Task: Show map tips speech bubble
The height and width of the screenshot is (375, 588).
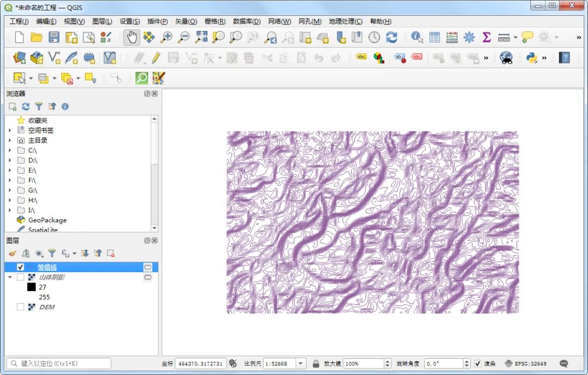Action: 527,37
